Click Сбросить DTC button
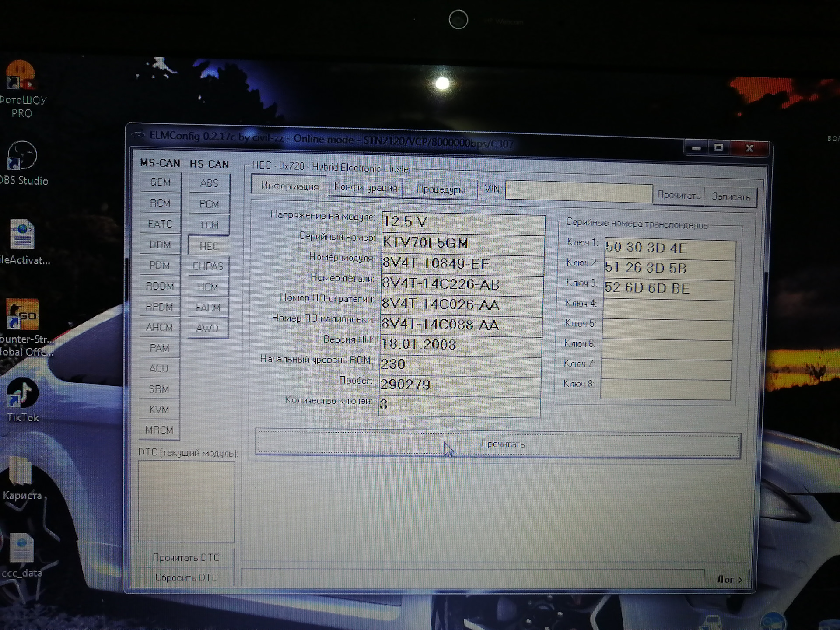Image resolution: width=840 pixels, height=630 pixels. coord(186,578)
